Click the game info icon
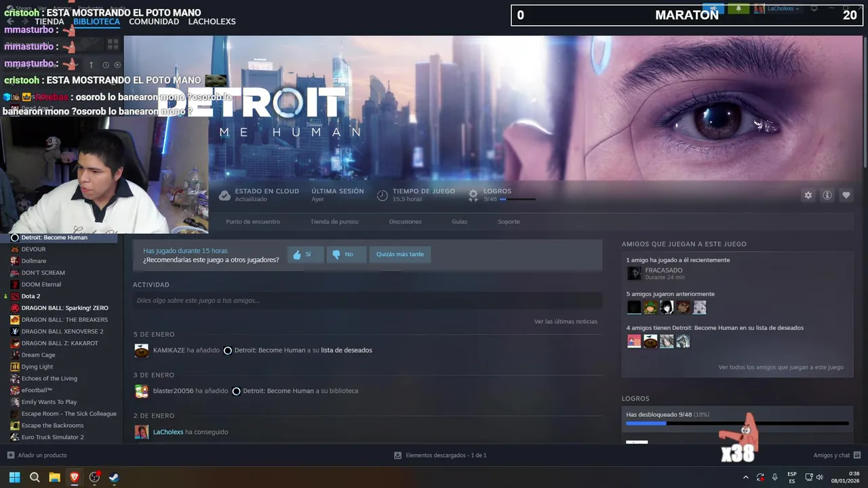868x488 pixels. click(x=827, y=195)
